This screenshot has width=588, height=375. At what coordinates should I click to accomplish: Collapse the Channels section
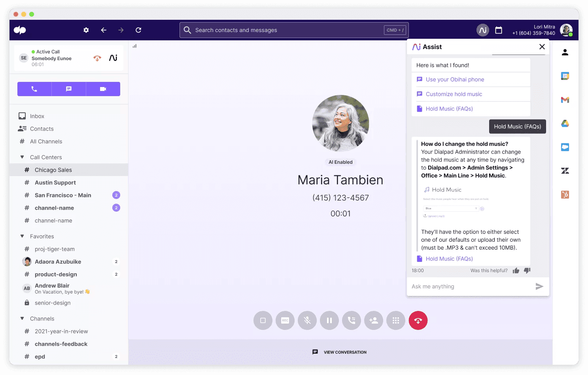[x=22, y=318]
